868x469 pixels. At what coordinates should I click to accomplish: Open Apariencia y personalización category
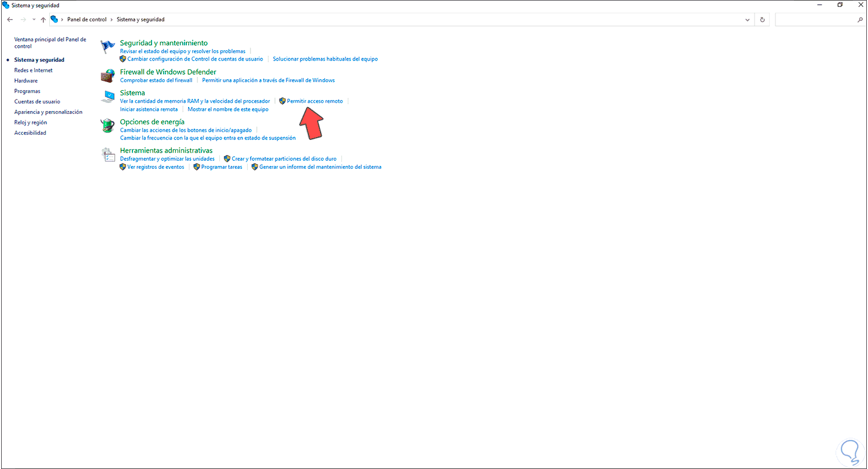point(49,112)
